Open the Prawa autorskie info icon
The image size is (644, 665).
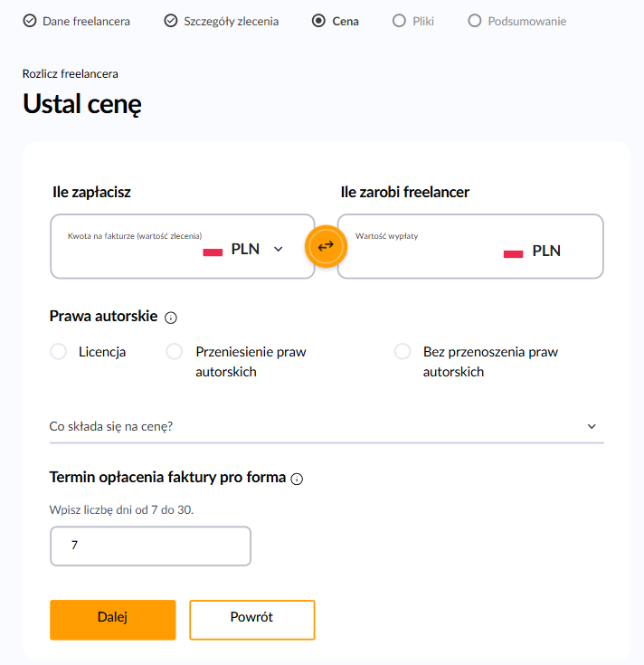pos(171,318)
